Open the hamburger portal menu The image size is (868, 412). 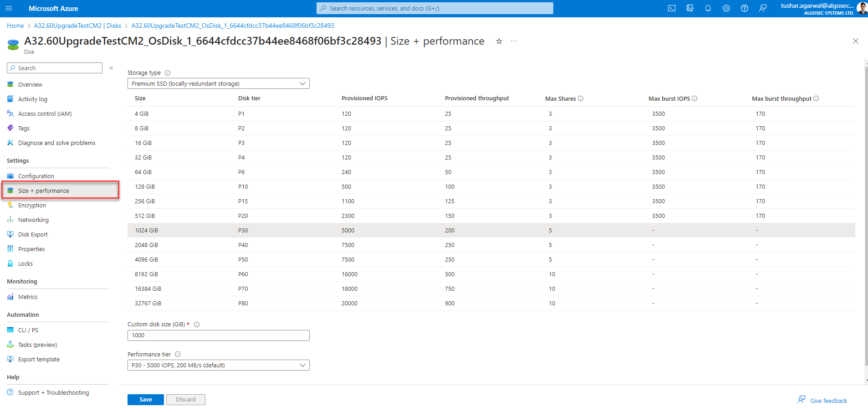(9, 8)
